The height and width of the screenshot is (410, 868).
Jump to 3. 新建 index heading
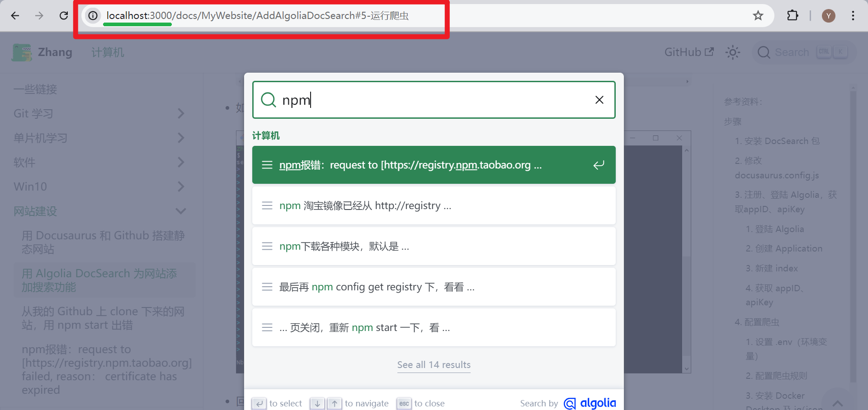click(772, 268)
